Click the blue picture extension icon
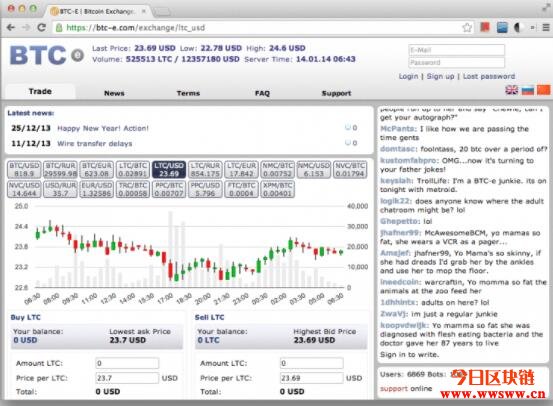 click(x=502, y=28)
